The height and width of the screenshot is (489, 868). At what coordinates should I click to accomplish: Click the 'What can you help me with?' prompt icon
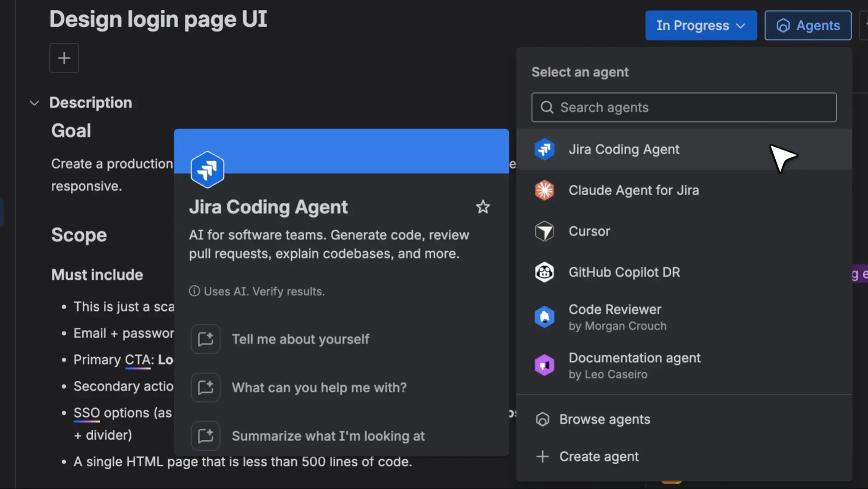[x=206, y=387]
